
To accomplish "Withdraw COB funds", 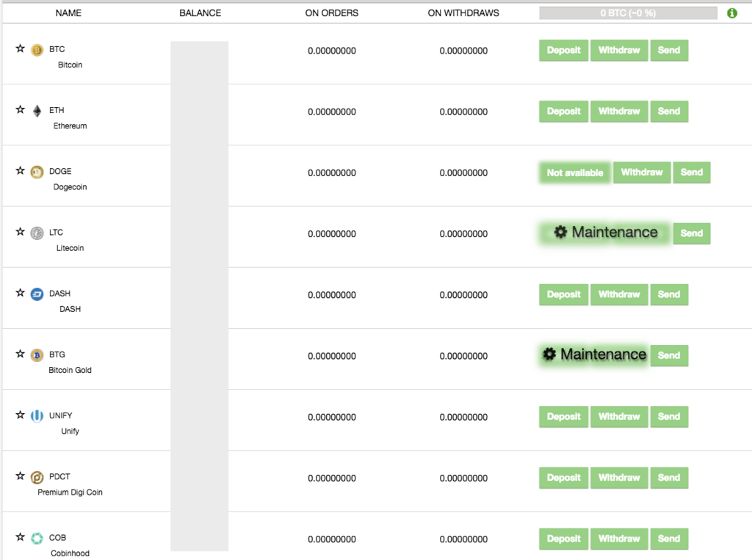I will pyautogui.click(x=619, y=539).
